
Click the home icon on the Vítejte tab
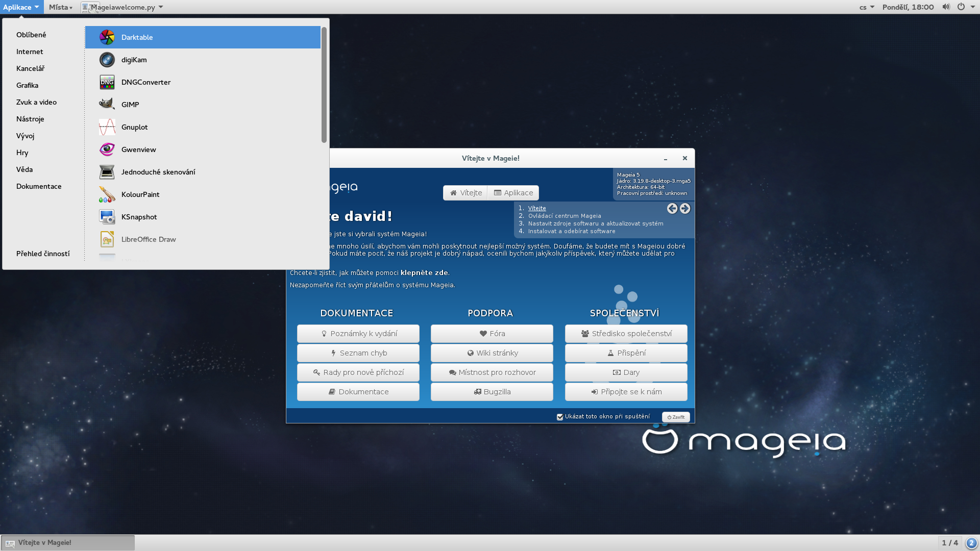(453, 193)
